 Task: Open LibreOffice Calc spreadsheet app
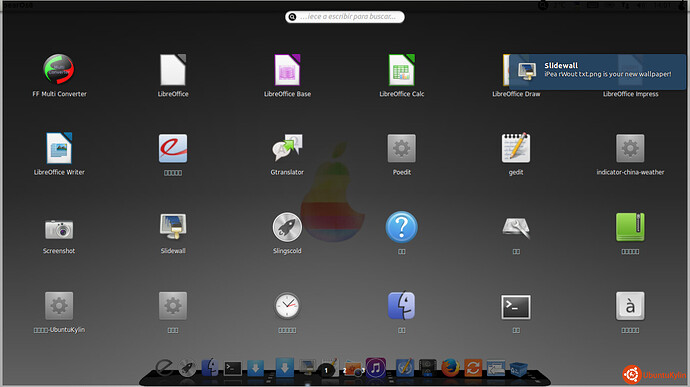point(401,70)
